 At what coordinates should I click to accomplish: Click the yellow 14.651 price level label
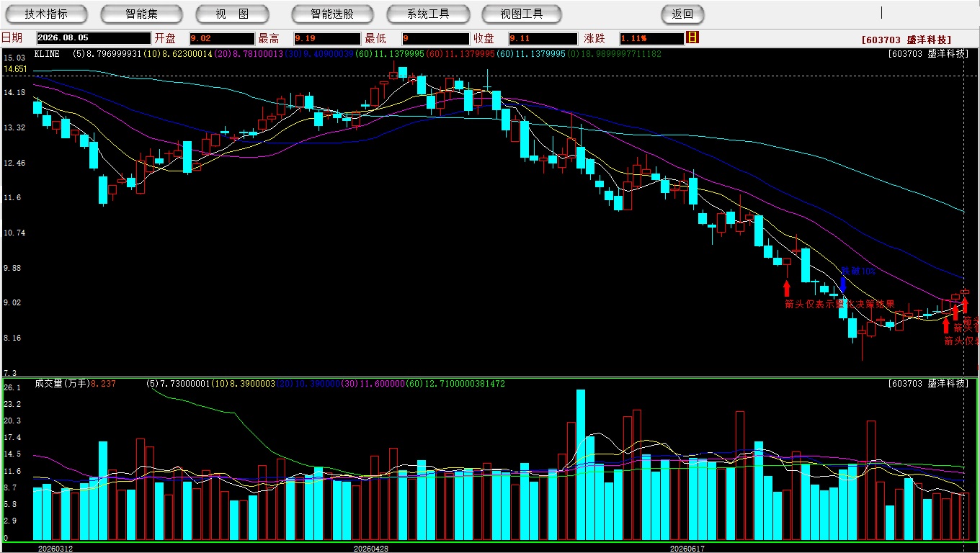pos(15,69)
